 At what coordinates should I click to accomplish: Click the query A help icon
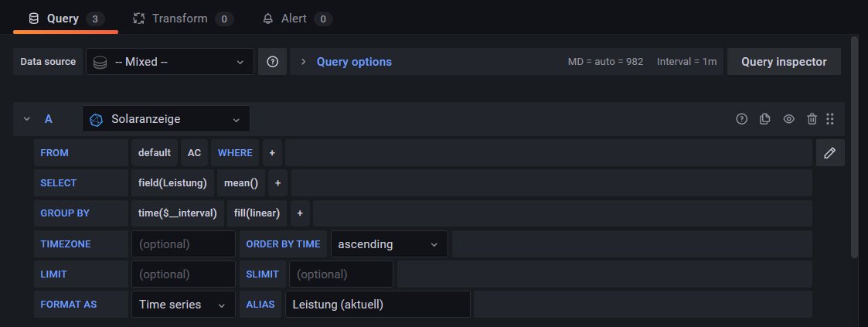tap(741, 119)
